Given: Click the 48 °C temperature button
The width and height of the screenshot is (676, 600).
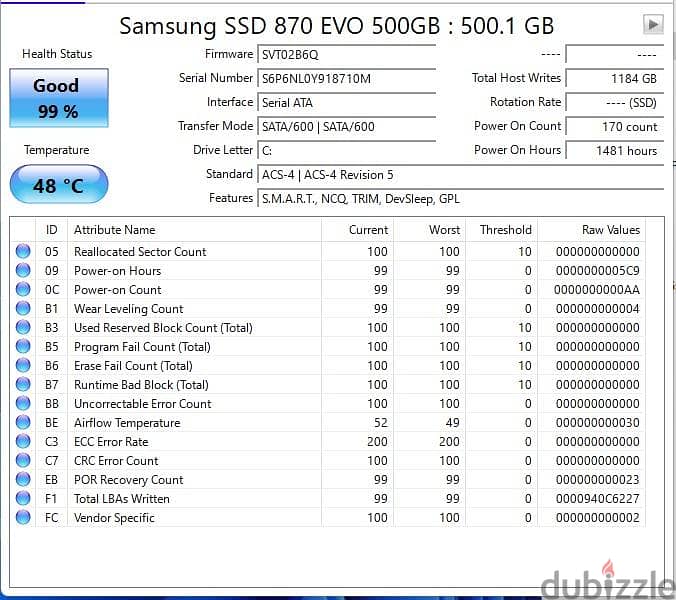Looking at the screenshot, I should click(59, 184).
